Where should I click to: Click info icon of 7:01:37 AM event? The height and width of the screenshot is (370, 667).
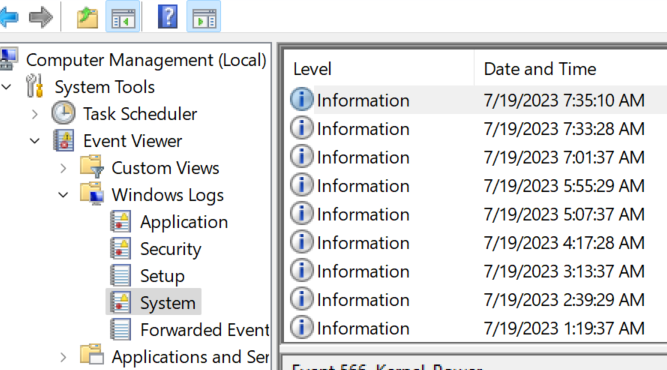point(302,157)
